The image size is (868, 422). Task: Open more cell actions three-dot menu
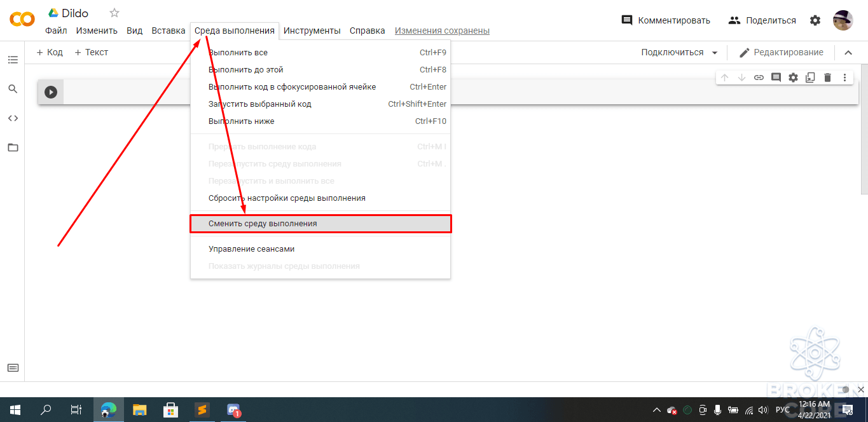pos(844,78)
